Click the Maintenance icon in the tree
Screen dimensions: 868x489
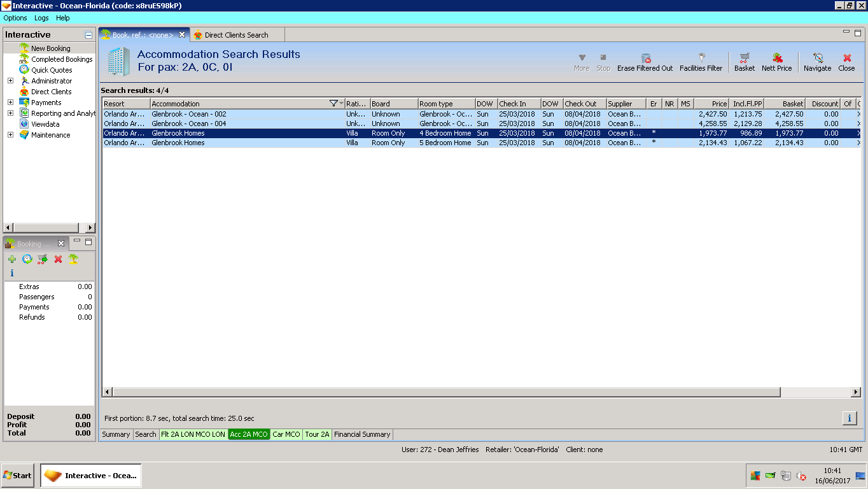point(24,135)
